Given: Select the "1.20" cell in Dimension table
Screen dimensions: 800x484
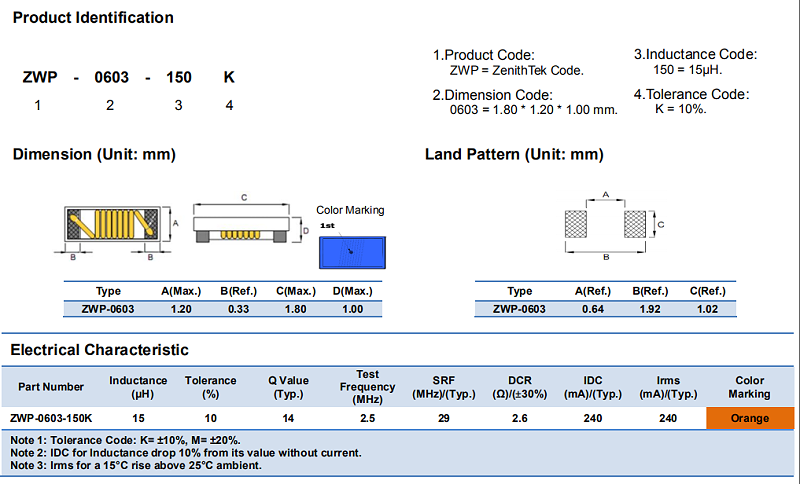Looking at the screenshot, I should [x=181, y=310].
